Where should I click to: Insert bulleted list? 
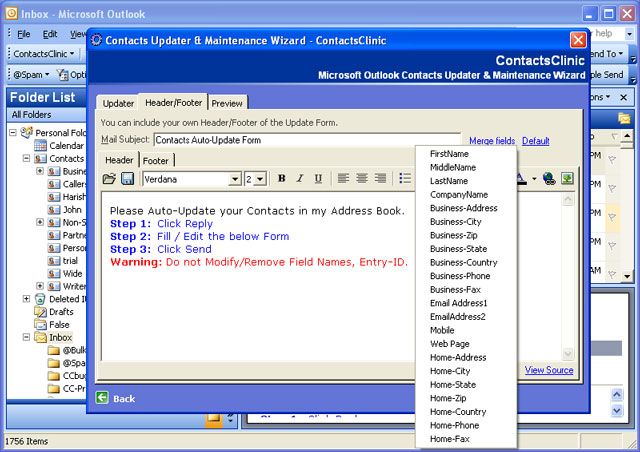pyautogui.click(x=405, y=178)
